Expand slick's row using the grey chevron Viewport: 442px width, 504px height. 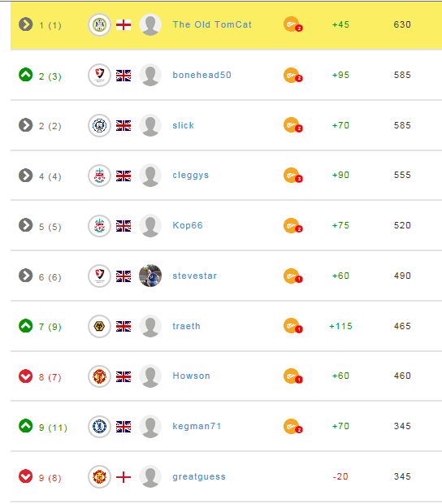(x=26, y=125)
